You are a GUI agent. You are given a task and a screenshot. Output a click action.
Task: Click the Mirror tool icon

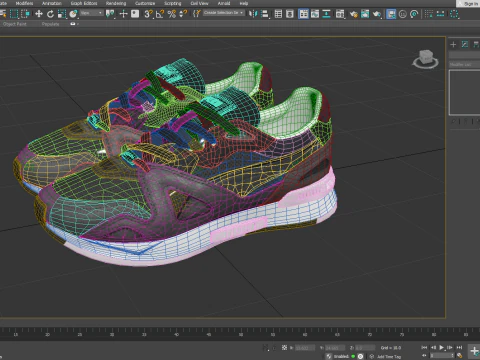253,14
